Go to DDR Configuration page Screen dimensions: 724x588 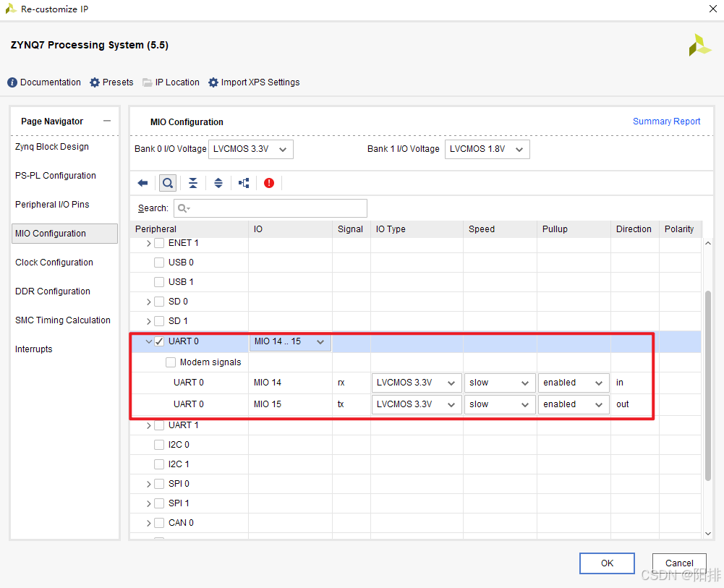click(53, 291)
